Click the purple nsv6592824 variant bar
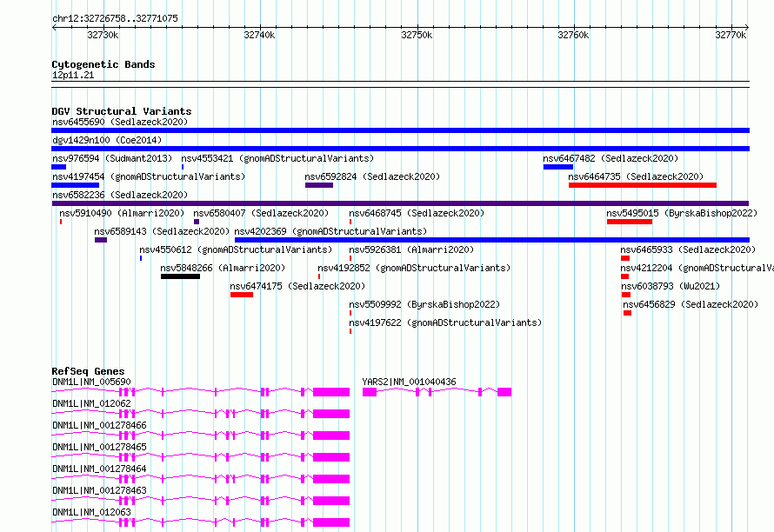The image size is (774, 532). (x=319, y=185)
